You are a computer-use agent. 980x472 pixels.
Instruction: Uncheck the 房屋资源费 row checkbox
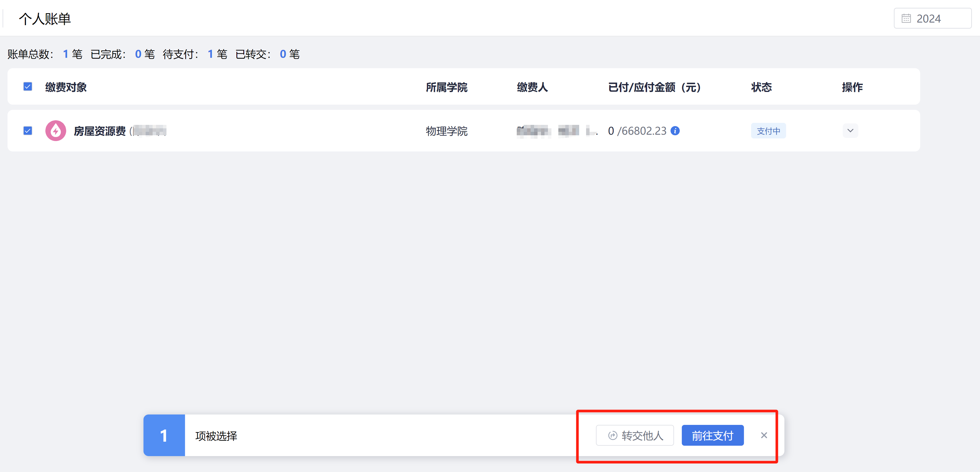click(28, 131)
